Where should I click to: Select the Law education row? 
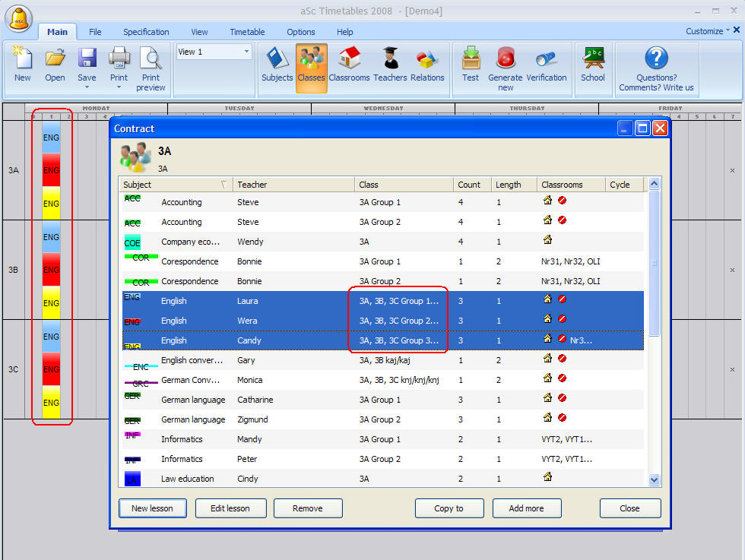click(304, 479)
